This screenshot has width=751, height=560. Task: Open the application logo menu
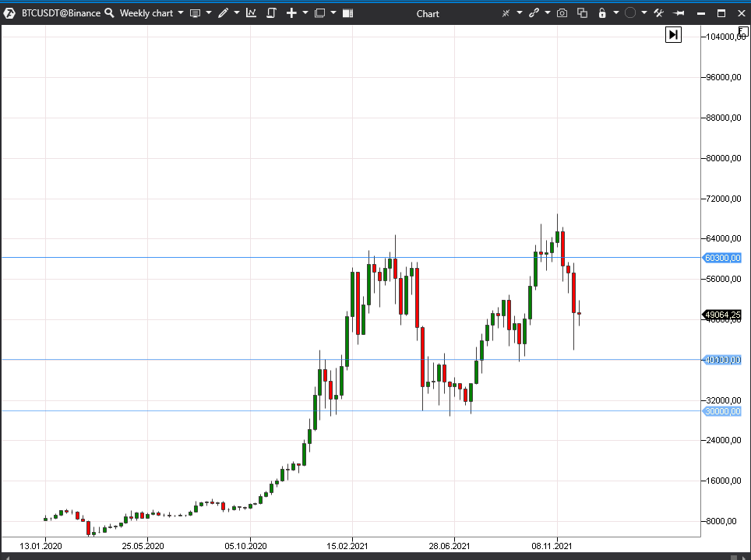[x=9, y=13]
